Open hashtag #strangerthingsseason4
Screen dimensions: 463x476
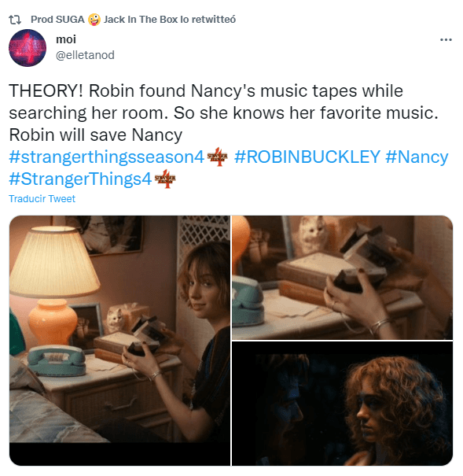click(x=106, y=157)
